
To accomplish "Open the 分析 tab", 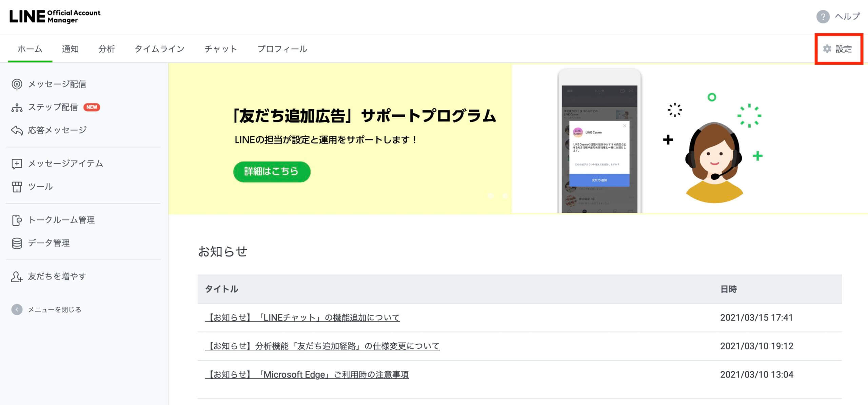I will pyautogui.click(x=106, y=49).
